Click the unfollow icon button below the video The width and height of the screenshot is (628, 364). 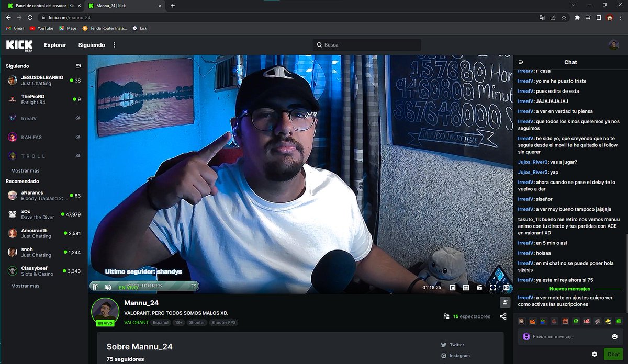505,302
